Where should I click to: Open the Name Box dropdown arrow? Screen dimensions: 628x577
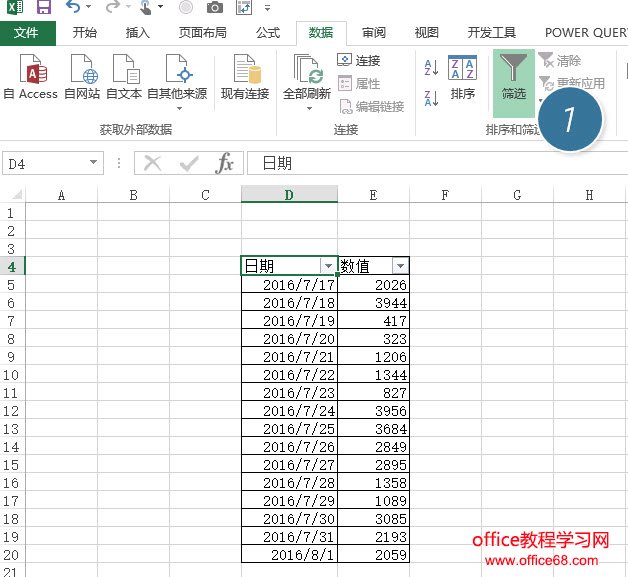pos(94,163)
